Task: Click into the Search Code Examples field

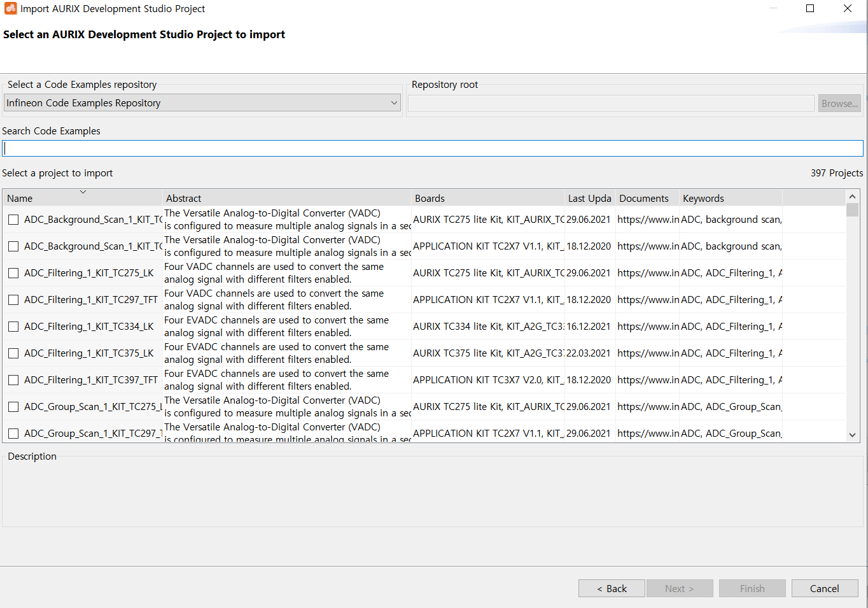Action: click(433, 148)
